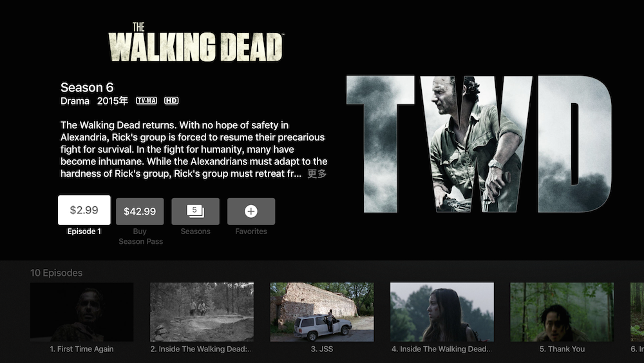Open episode 4 Inside The Walking Dead thumbnail

point(442,311)
